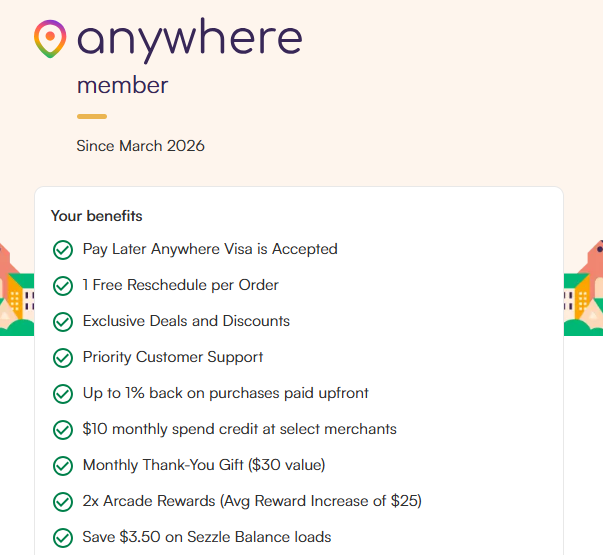Click checkmark beside 1 Free Reschedule
Image resolution: width=603 pixels, height=555 pixels.
(x=63, y=286)
